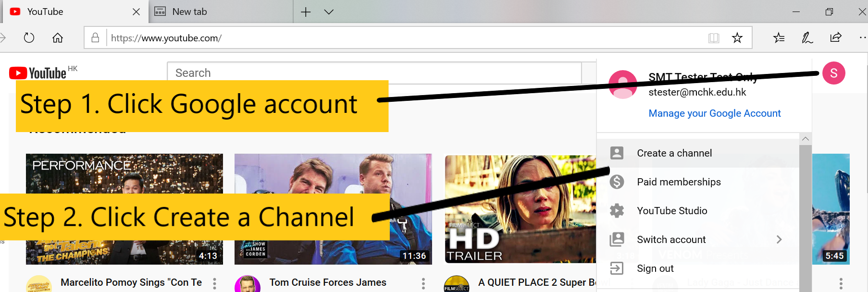Screen dimensions: 868x292
Task: Click Sign out menu item
Action: [698, 268]
